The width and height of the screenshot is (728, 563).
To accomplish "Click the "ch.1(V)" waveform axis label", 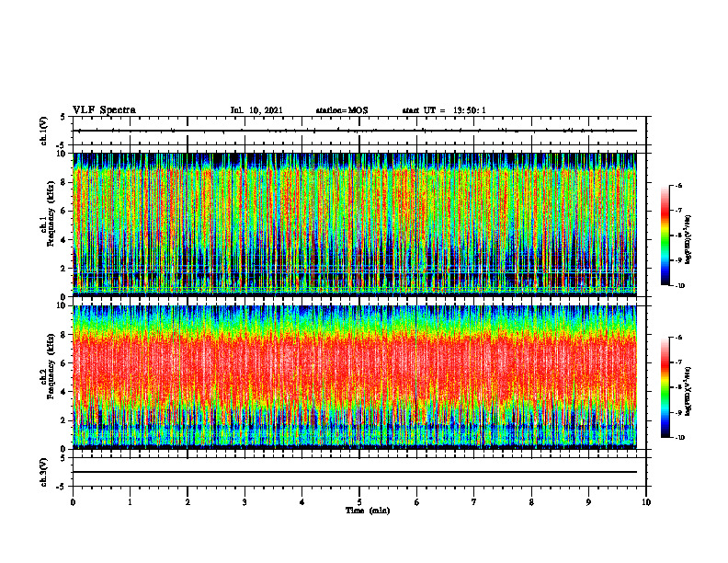I will tap(44, 131).
